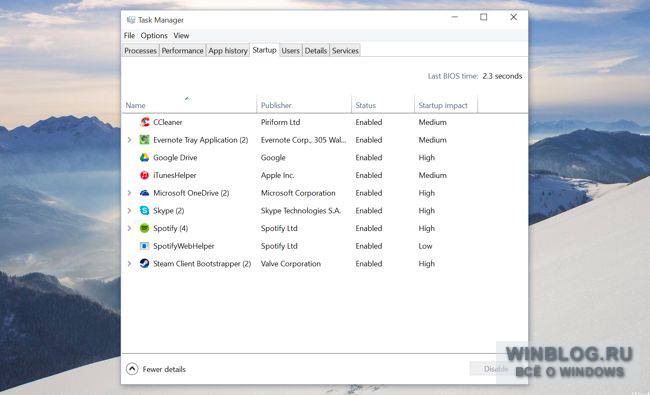
Task: Expand the Spotify (4) group
Action: pos(129,228)
